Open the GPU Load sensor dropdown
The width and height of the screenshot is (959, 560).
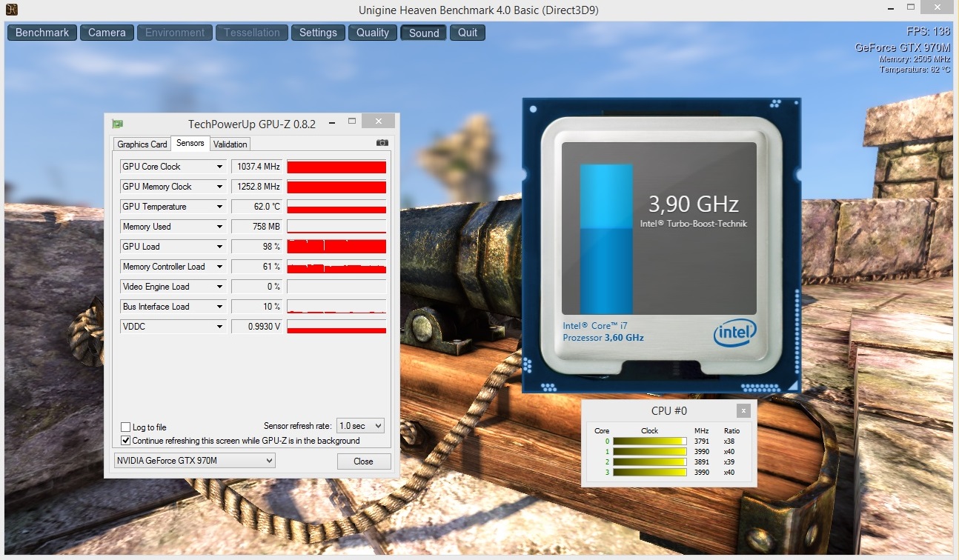pos(219,247)
